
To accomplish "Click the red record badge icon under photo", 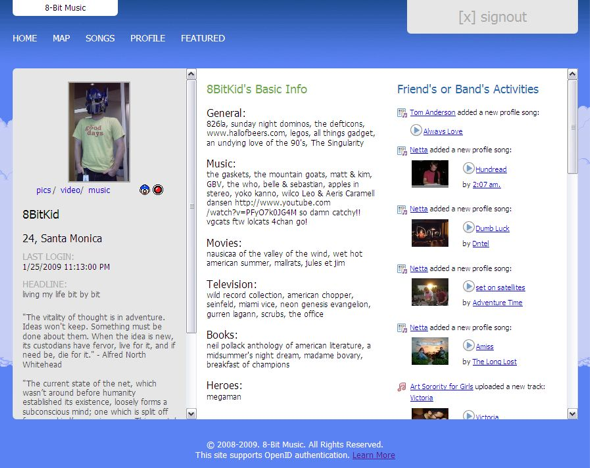I will coord(158,190).
